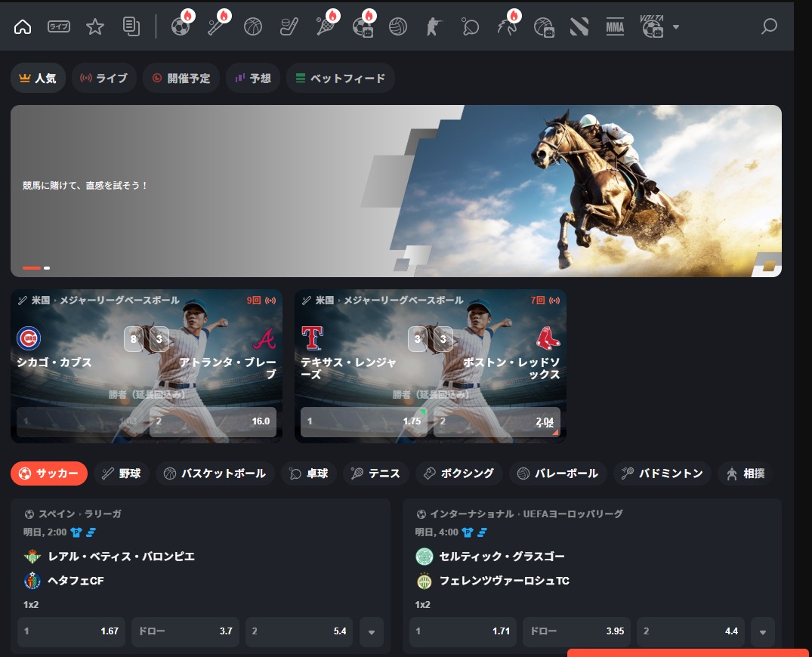Go to the home page icon

click(22, 26)
